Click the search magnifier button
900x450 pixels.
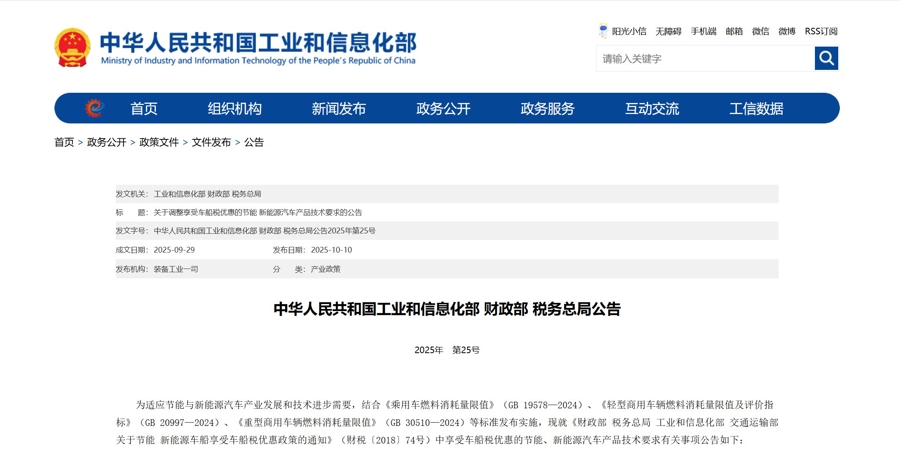click(x=826, y=58)
